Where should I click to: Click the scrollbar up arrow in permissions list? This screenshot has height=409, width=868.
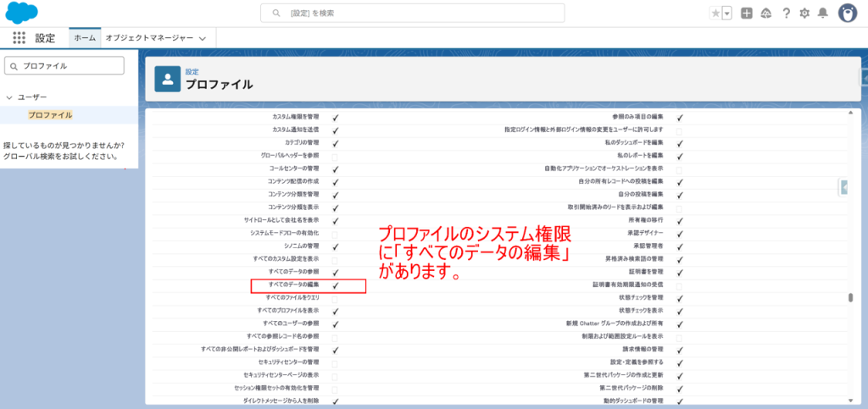851,113
